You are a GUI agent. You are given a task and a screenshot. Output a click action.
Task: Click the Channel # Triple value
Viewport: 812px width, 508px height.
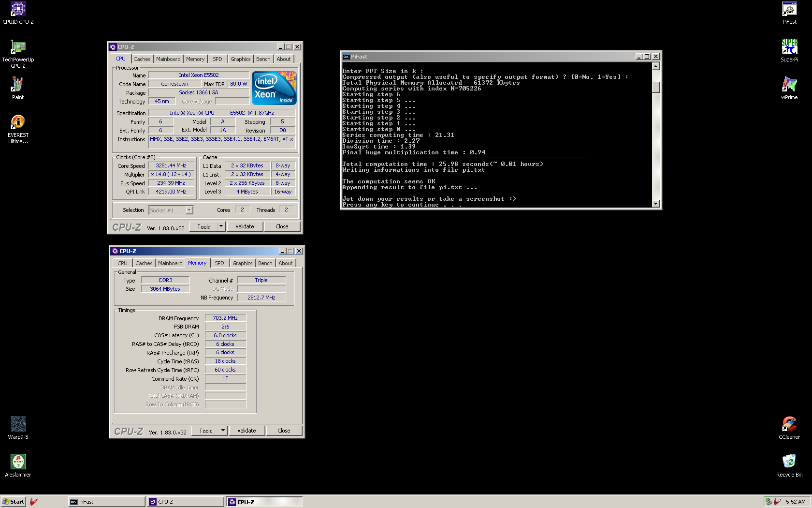[261, 280]
